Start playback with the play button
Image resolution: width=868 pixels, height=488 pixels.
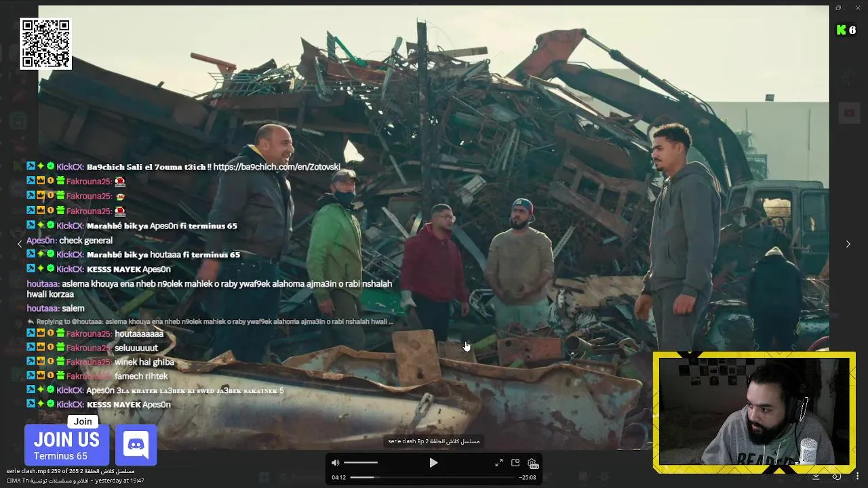click(x=433, y=463)
